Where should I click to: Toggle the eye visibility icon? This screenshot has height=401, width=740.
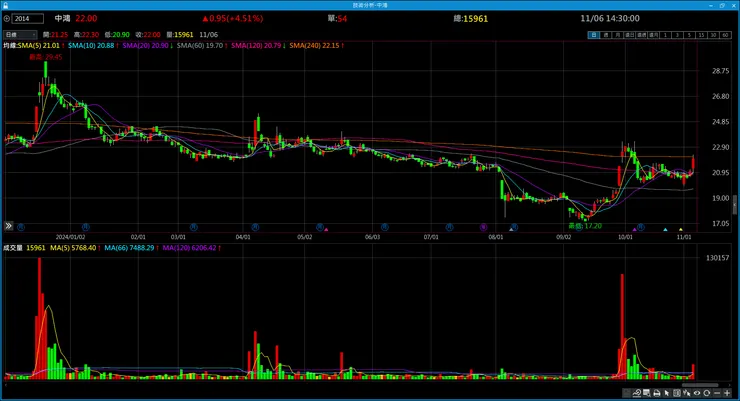[697, 393]
